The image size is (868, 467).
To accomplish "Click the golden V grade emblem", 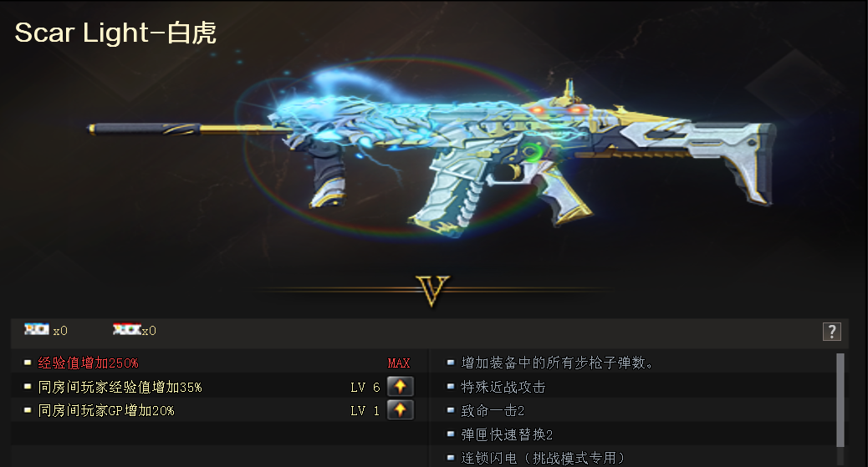I will coord(432,291).
